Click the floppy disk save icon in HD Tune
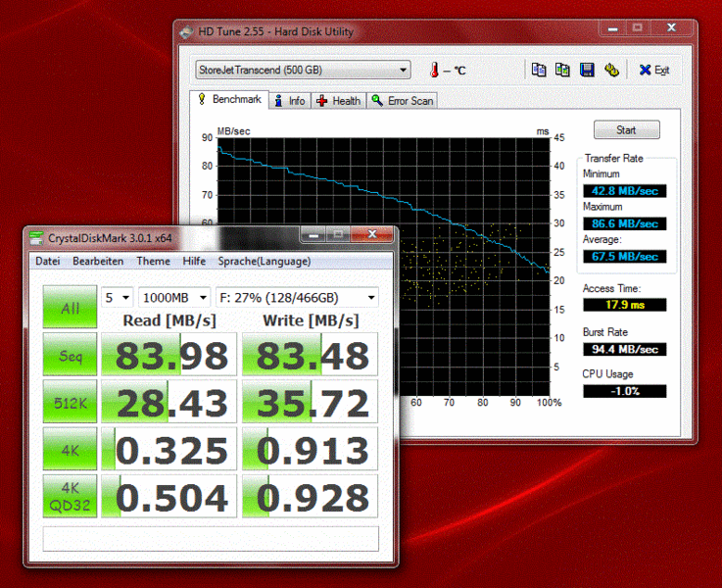 (587, 70)
